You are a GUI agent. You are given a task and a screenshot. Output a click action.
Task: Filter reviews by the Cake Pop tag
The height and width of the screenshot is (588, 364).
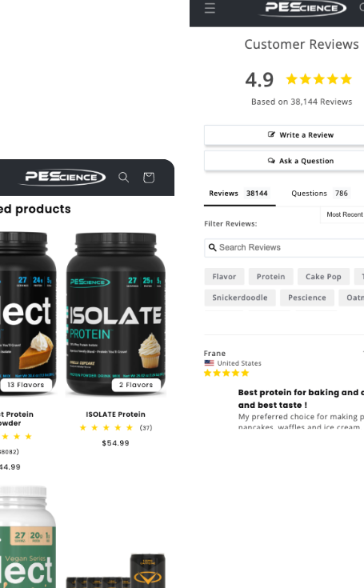pos(323,277)
